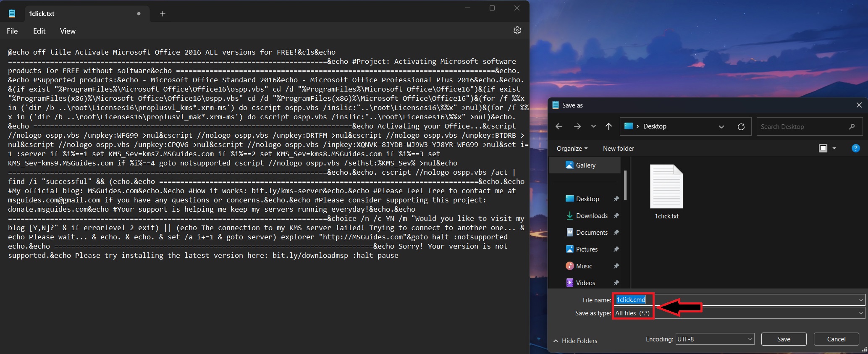Click the unsaved changes dot on the 1click.txt tab
The height and width of the screenshot is (354, 868).
tap(139, 13)
